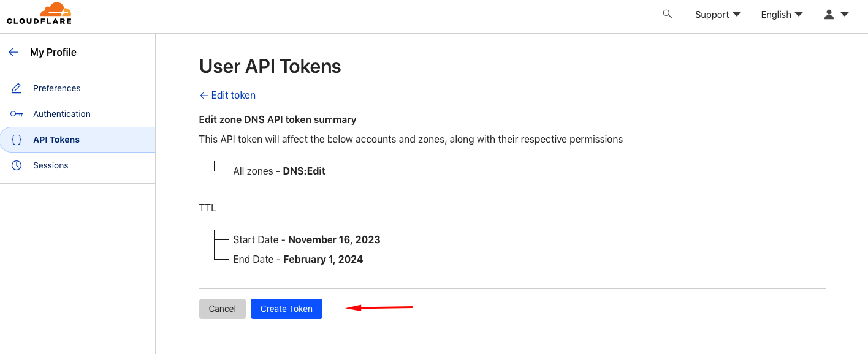This screenshot has width=868, height=354.
Task: Open the Authentication sidebar item
Action: [x=62, y=114]
